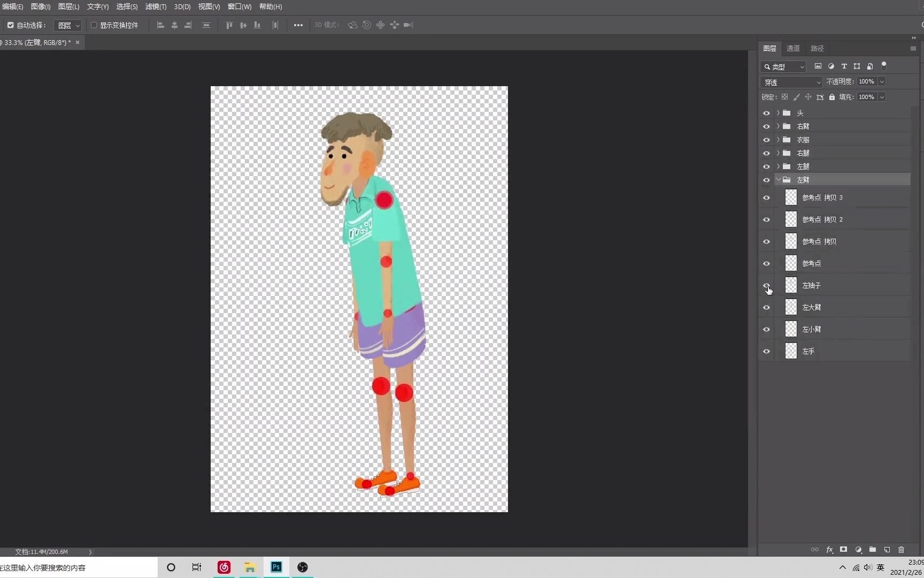
Task: Filter layers by shape type
Action: (857, 66)
